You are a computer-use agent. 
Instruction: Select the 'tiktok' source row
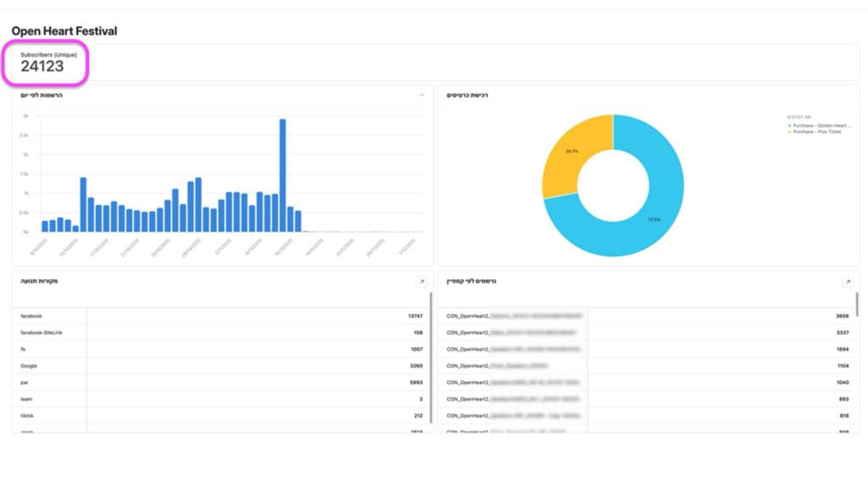(221, 416)
